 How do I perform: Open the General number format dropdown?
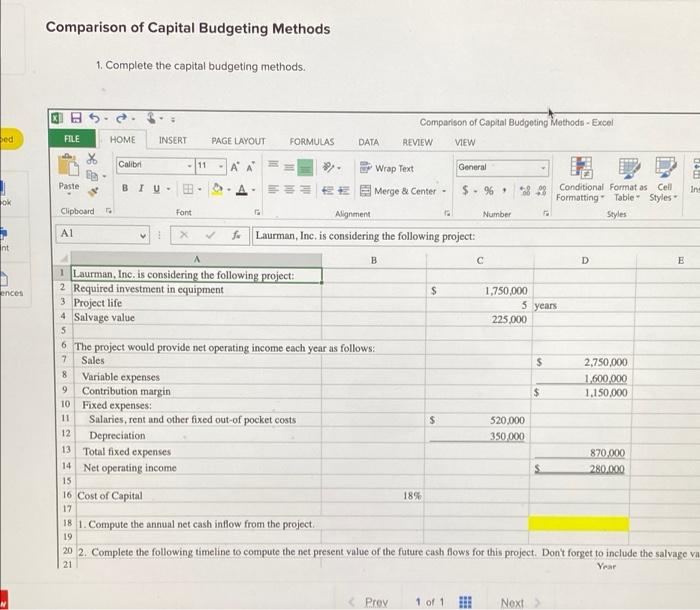tap(543, 168)
